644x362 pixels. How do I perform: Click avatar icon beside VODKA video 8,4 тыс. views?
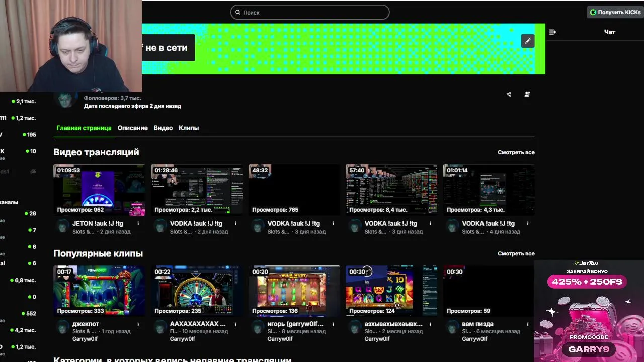coord(355,226)
